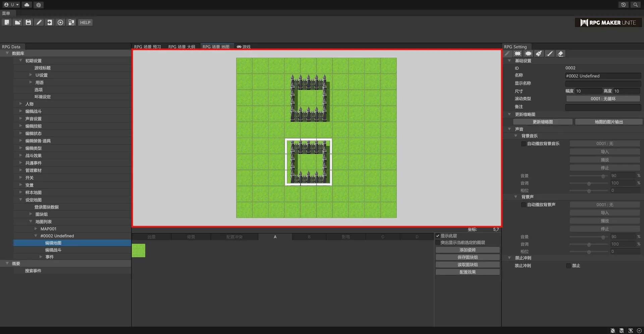This screenshot has height=334, width=644.
Task: Select the thin paintbrush map tool
Action: [x=549, y=54]
